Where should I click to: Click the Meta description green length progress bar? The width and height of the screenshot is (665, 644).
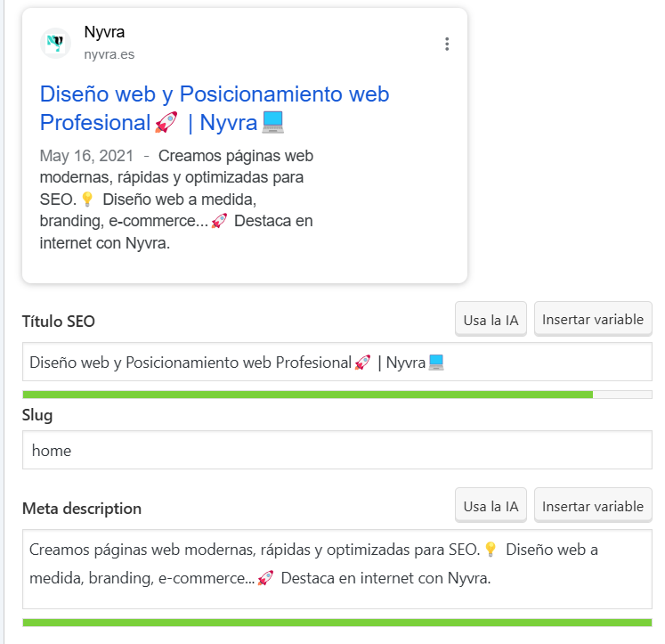[x=337, y=623]
